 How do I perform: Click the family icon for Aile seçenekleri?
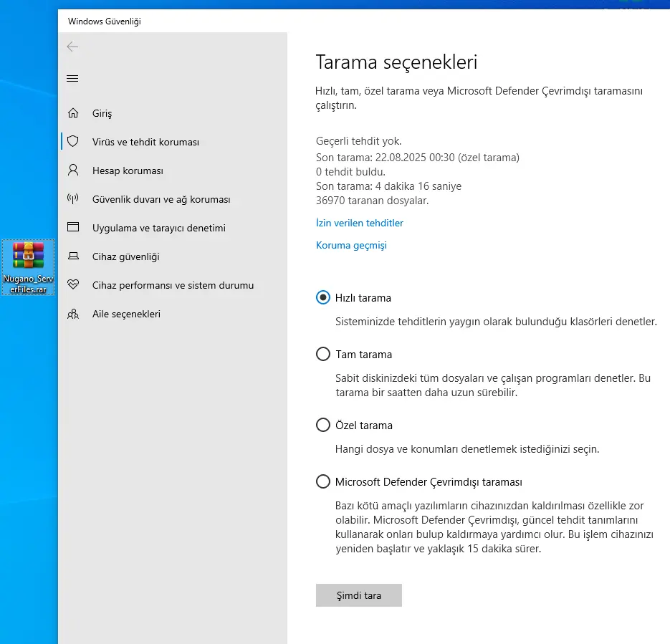(73, 314)
